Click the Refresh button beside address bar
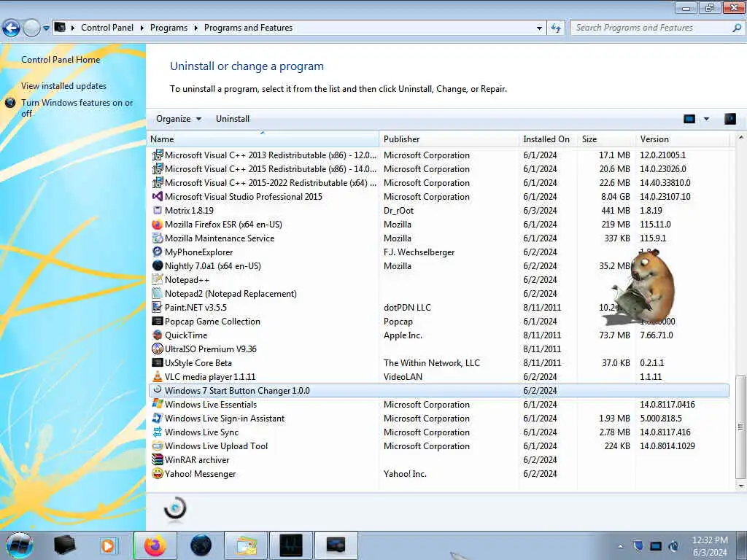Screen dimensions: 747x560 (x=556, y=28)
